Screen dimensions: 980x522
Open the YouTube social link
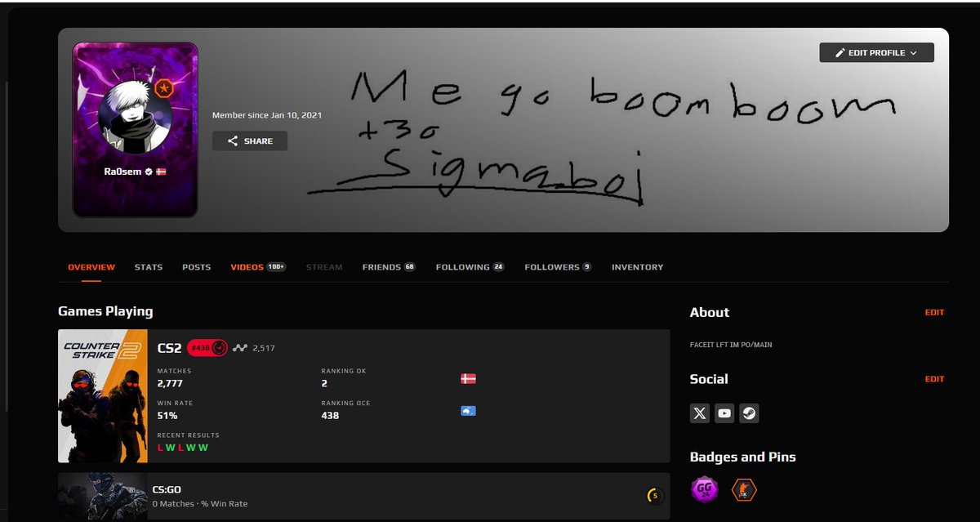tap(724, 413)
